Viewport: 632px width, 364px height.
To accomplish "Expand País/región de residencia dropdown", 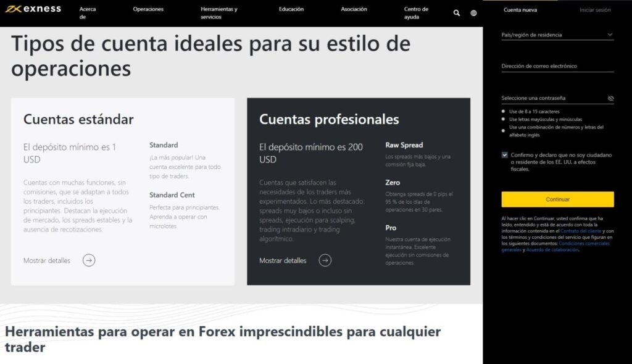I will click(x=557, y=35).
